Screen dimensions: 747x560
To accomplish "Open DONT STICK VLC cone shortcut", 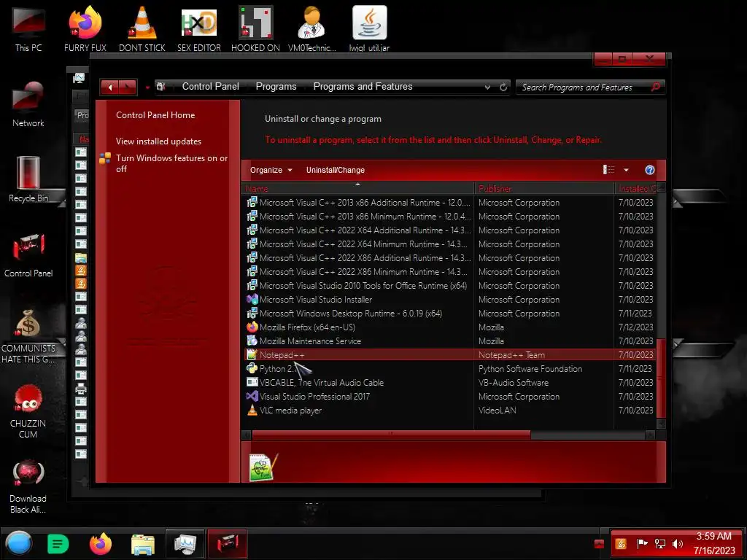I will 142,29.
